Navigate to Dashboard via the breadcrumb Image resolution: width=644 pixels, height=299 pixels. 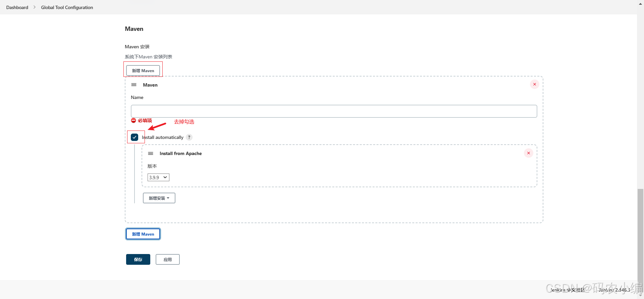17,7
